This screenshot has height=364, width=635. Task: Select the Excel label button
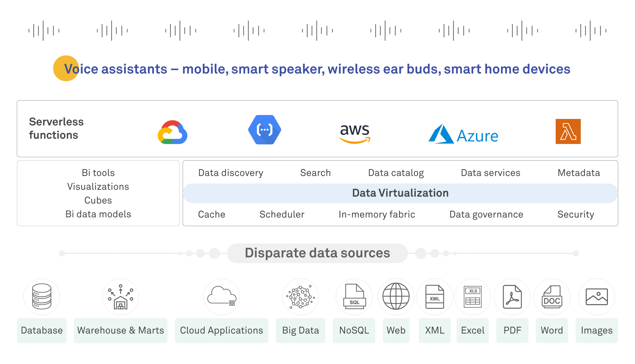point(473,330)
